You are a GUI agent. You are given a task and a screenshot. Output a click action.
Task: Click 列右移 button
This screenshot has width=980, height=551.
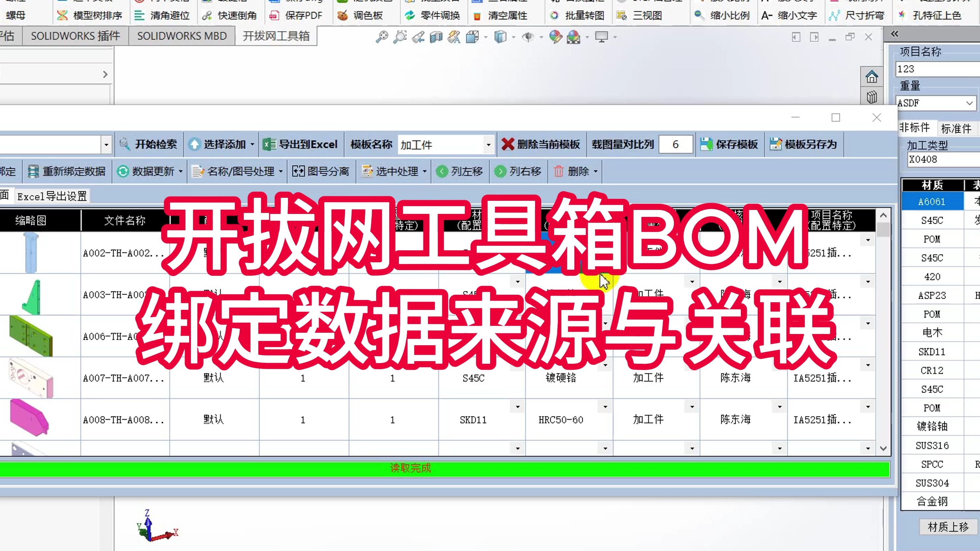coord(518,171)
